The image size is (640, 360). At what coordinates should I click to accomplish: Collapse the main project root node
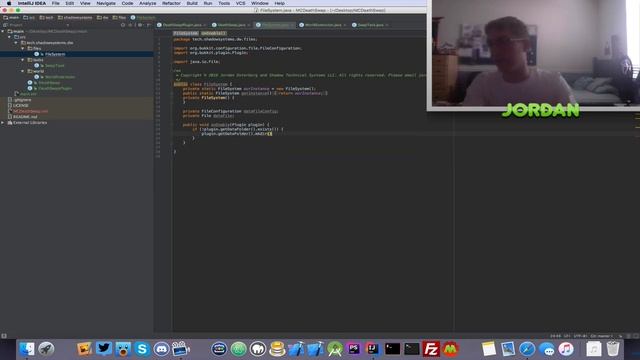(x=3, y=31)
